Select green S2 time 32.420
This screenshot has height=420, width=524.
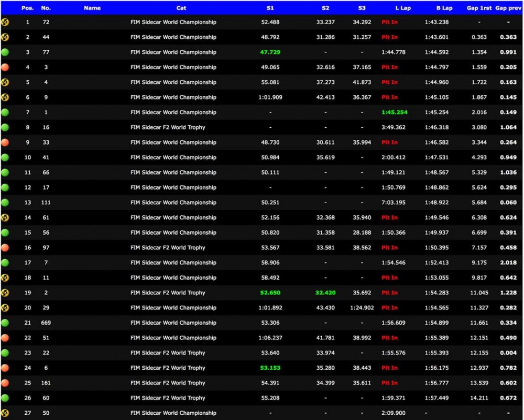(x=325, y=292)
